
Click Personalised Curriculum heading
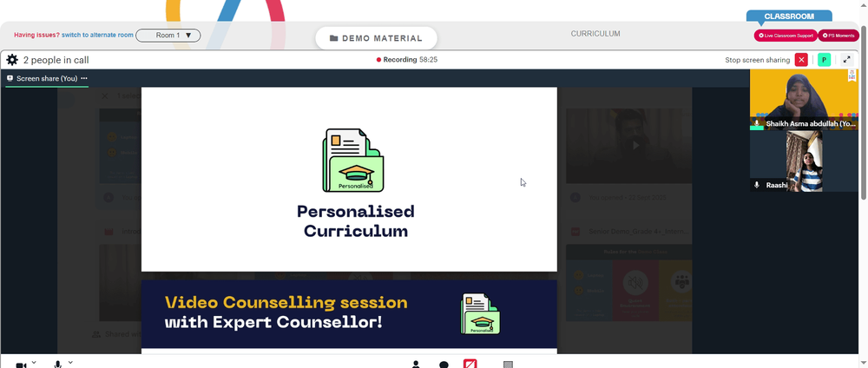point(355,220)
